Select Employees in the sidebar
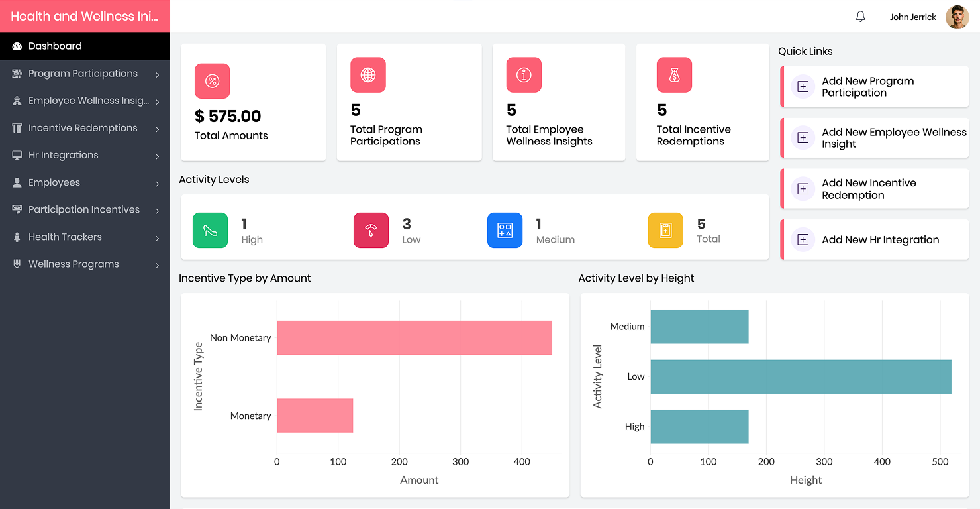The image size is (980, 509). [54, 182]
